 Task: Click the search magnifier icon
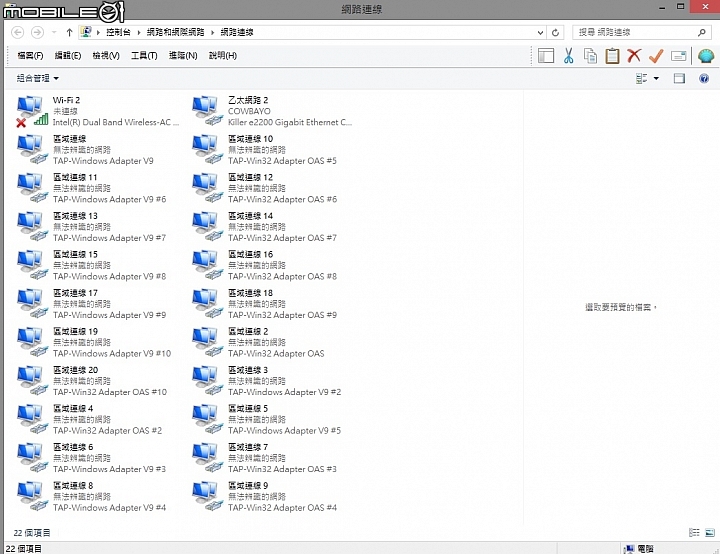tap(701, 32)
